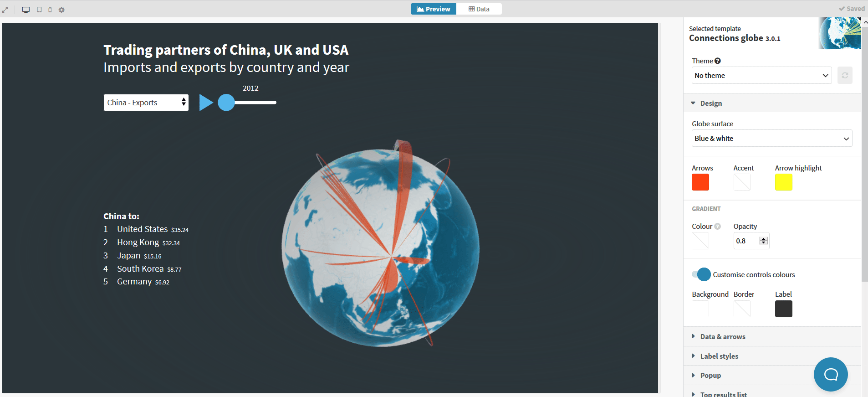Open the chat support bubble
Screen dimensions: 868x397
click(x=830, y=374)
